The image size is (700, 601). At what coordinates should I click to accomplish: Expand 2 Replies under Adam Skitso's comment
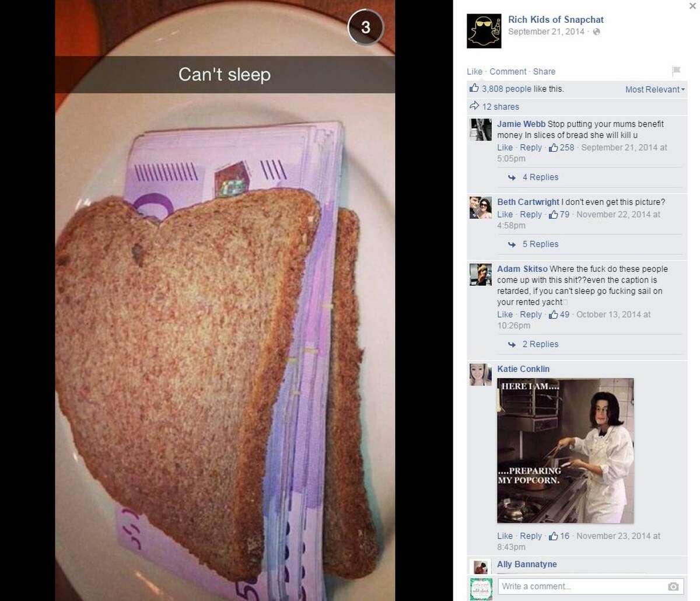click(x=540, y=344)
